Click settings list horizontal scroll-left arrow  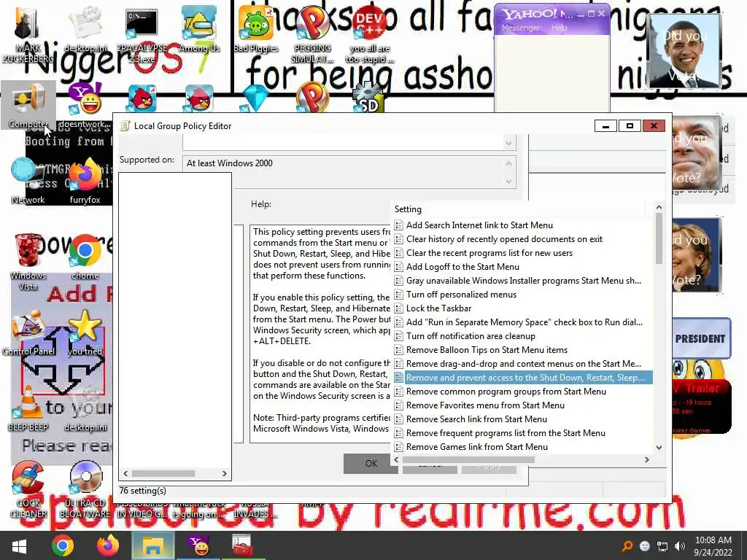pos(396,459)
